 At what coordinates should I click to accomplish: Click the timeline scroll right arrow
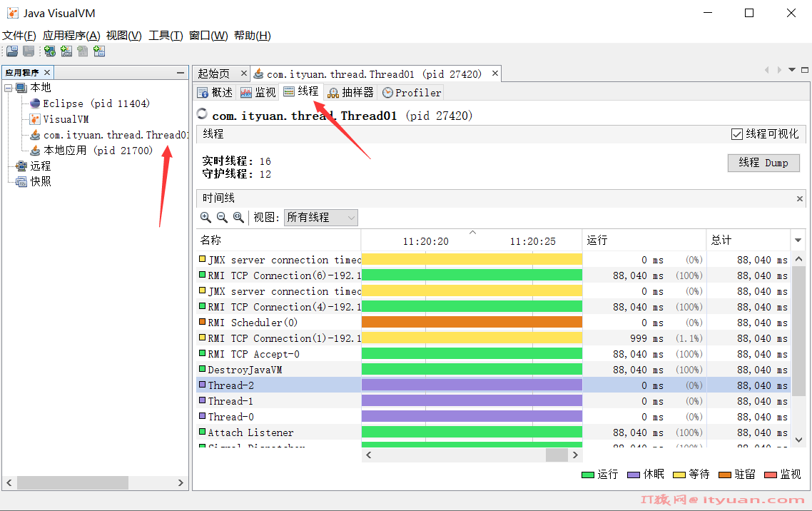click(x=575, y=455)
